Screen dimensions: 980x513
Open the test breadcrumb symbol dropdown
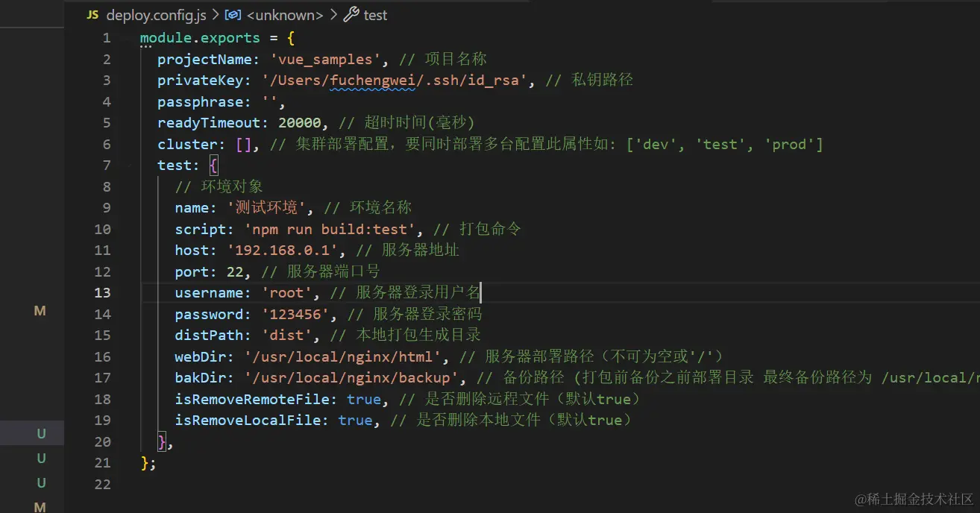376,14
